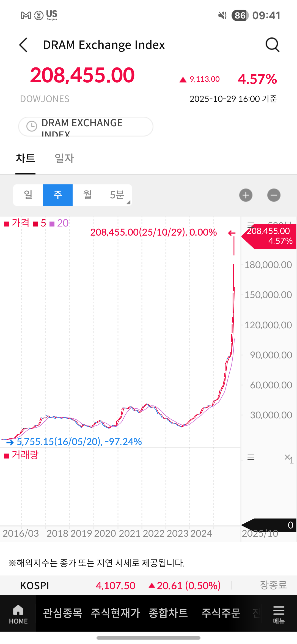The height and width of the screenshot is (644, 297).
Task: Select the 일 daily period toggle
Action: coord(28,195)
